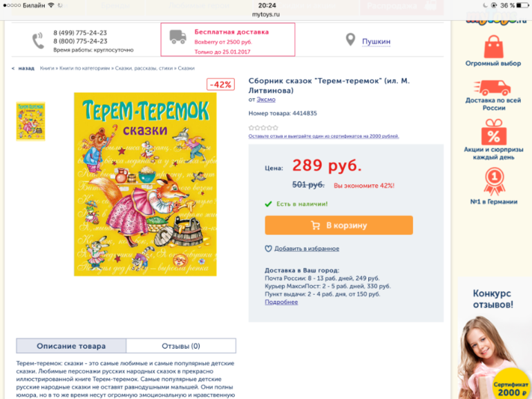532x399 pixels.
Task: Open the Сказки breadcrumb link
Action: (x=187, y=68)
